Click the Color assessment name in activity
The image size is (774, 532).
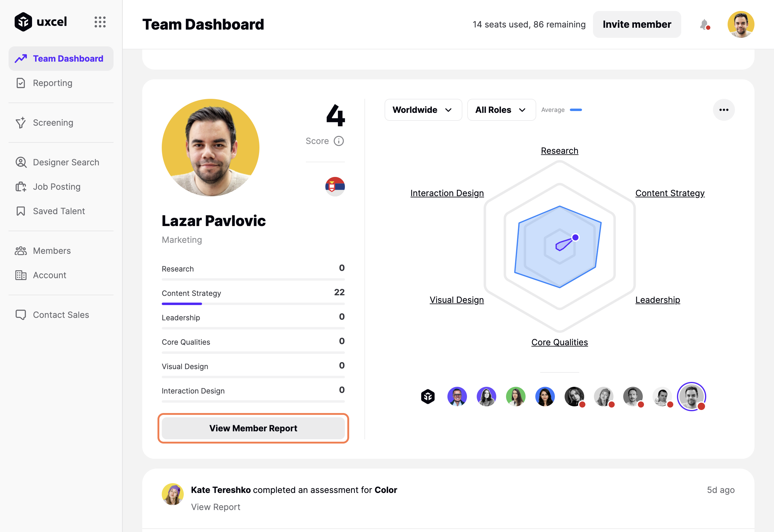click(385, 490)
